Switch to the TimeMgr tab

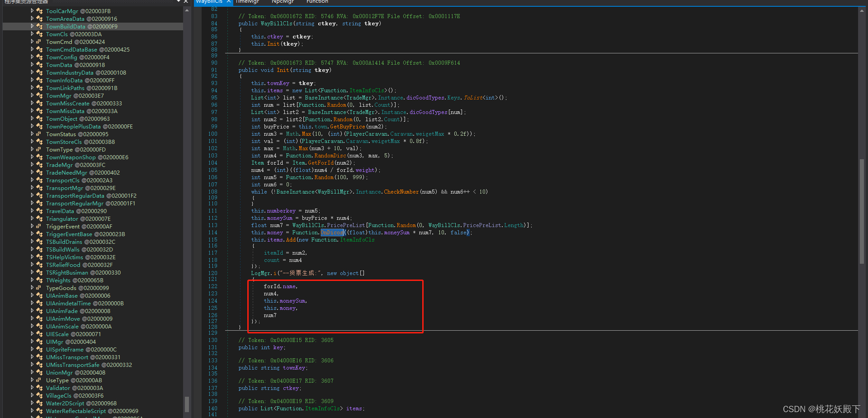pos(247,2)
